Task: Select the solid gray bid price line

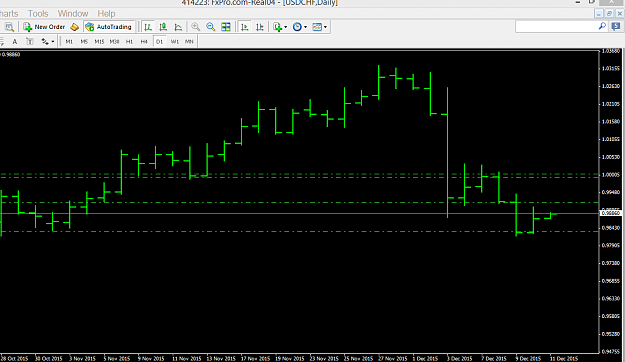Action: [x=299, y=214]
